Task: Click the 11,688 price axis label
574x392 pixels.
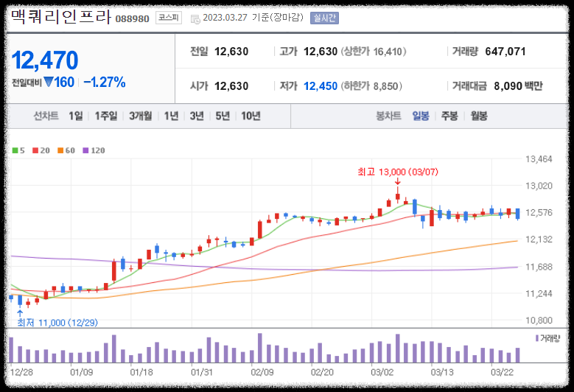Action: coord(539,267)
